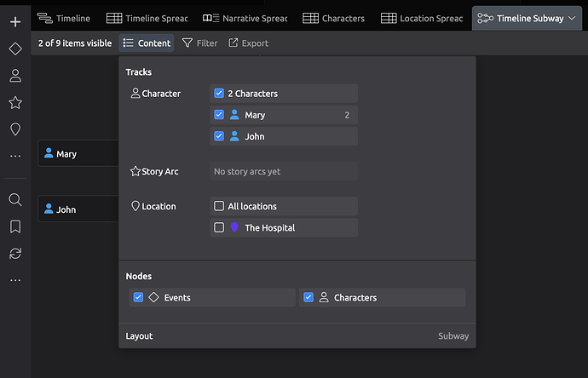This screenshot has height=378, width=588.
Task: Click the star story arc sidebar icon
Action: 14,102
